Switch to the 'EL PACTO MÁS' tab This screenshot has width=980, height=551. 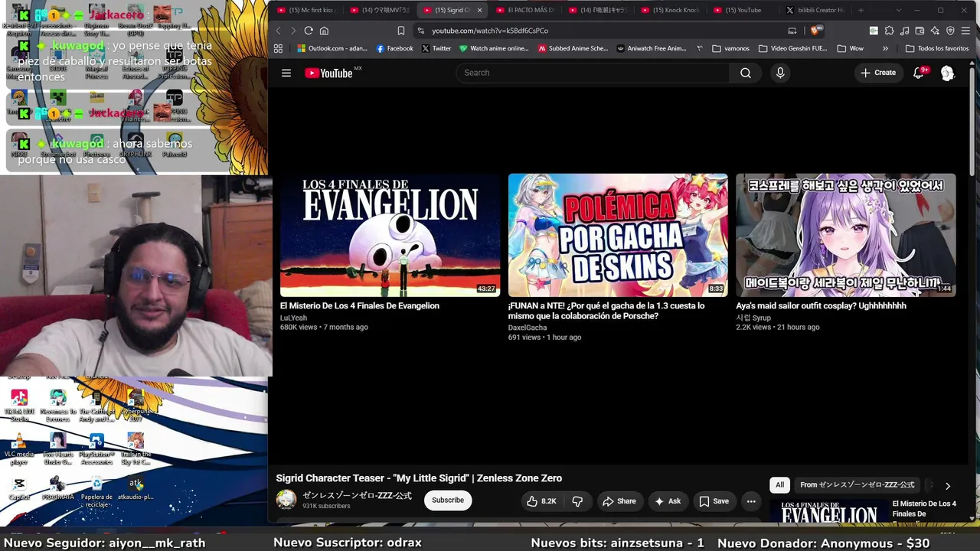(x=524, y=10)
